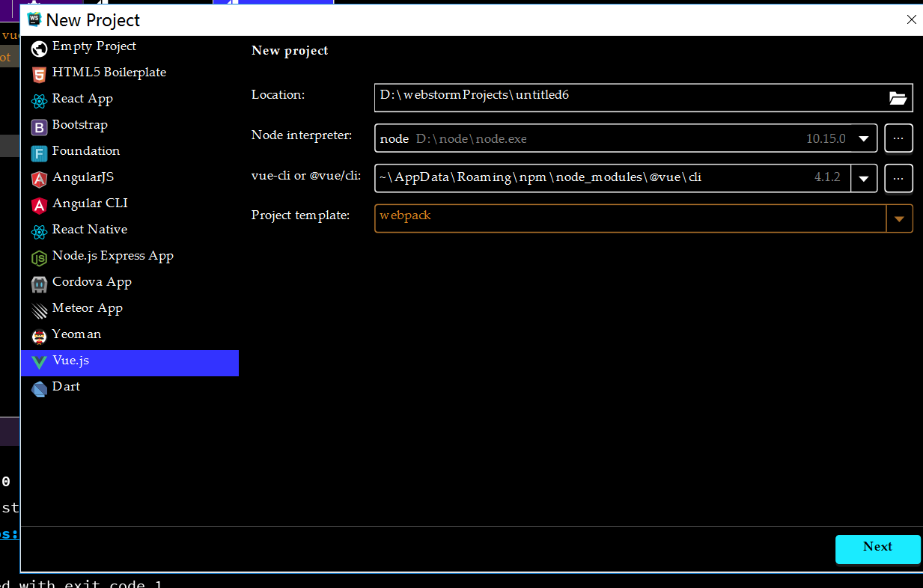Screen dimensions: 923x588
Task: Expand the vue-cli package dropdown arrow
Action: point(864,178)
